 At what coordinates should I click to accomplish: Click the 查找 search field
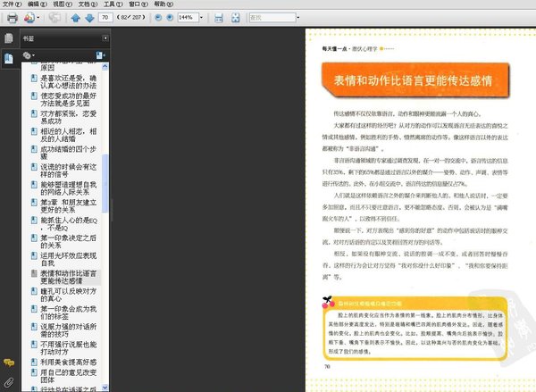click(x=272, y=18)
